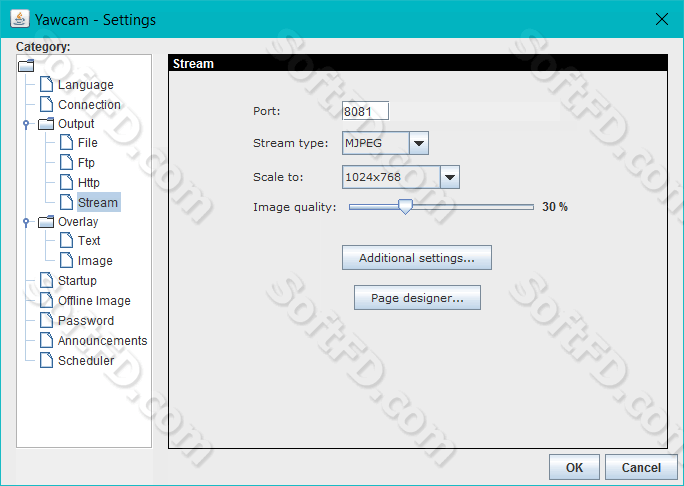The height and width of the screenshot is (486, 684).
Task: Select Announcements category label
Action: (103, 340)
